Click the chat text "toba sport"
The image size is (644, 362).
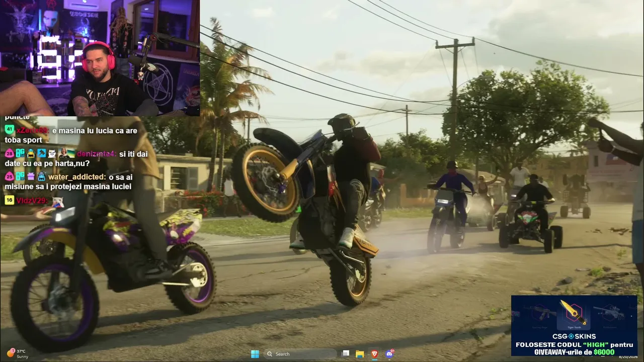click(x=23, y=140)
